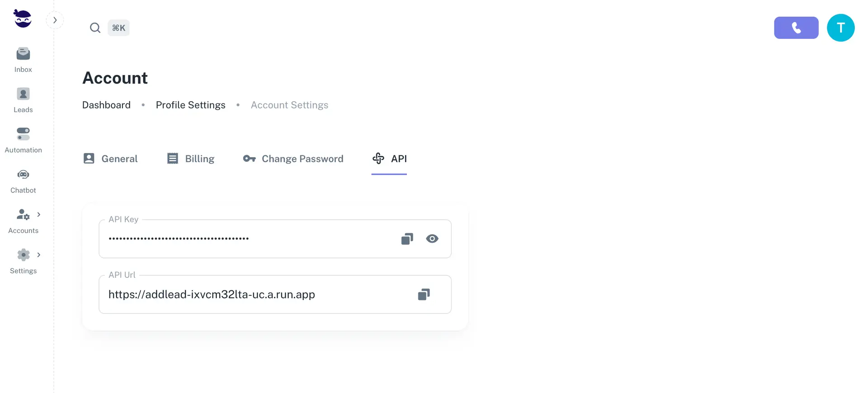Click the ninja logo in the sidebar
This screenshot has width=868, height=393.
point(23,19)
